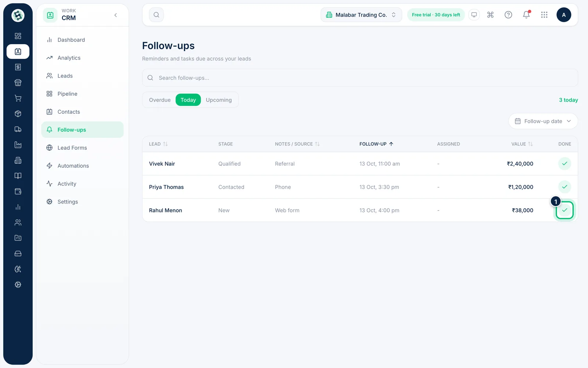Open the package box module in rail
This screenshot has width=588, height=368.
point(18,114)
